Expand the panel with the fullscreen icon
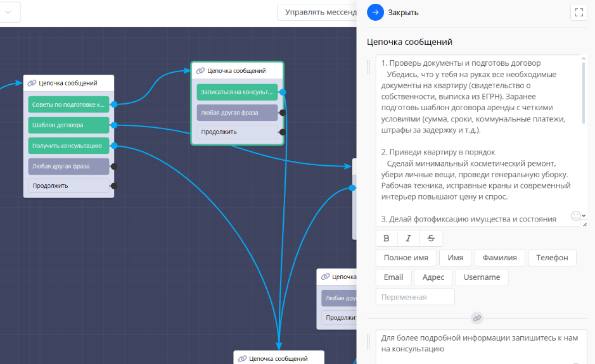Viewport: 595px width, 364px height. (x=579, y=12)
